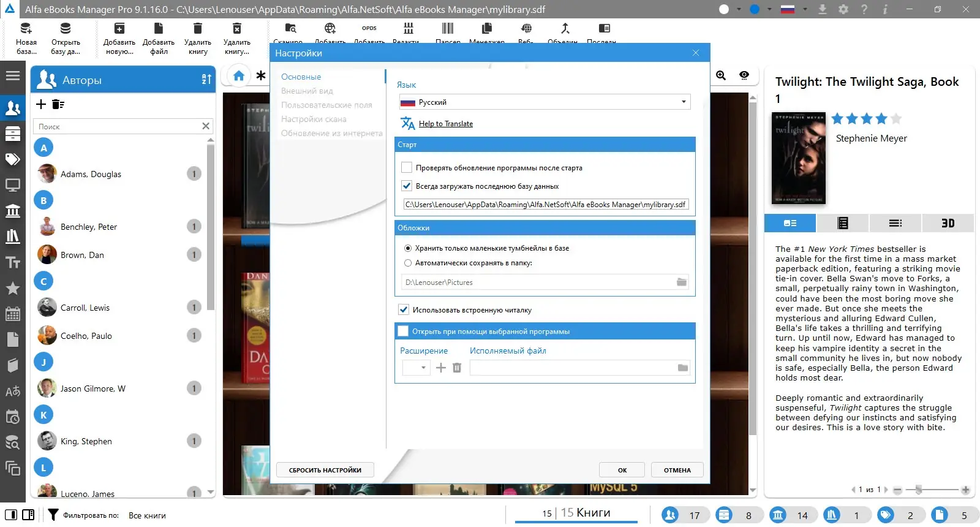This screenshot has height=527, width=980.
Task: Select the Tags icon in left sidebar
Action: click(13, 159)
